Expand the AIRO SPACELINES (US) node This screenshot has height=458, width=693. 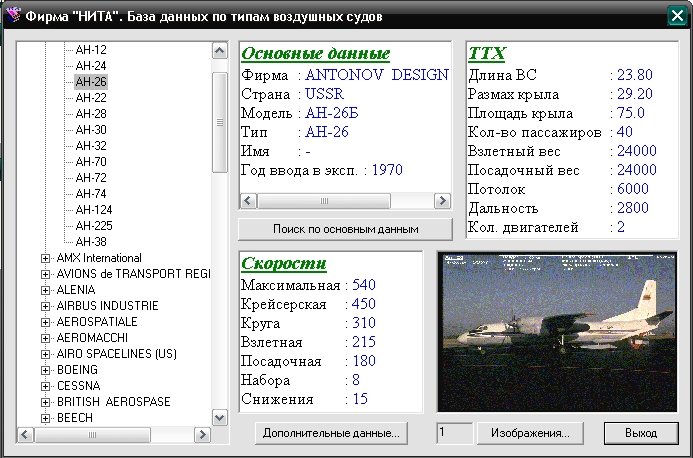tap(45, 354)
